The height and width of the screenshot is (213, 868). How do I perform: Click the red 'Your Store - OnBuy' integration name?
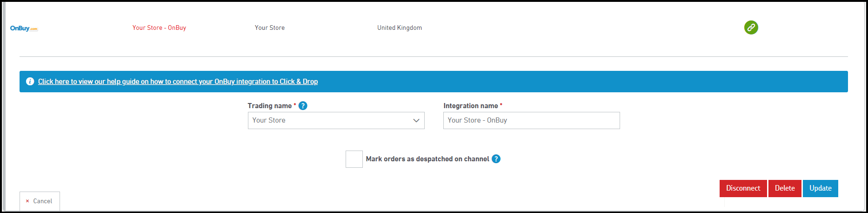(x=159, y=28)
